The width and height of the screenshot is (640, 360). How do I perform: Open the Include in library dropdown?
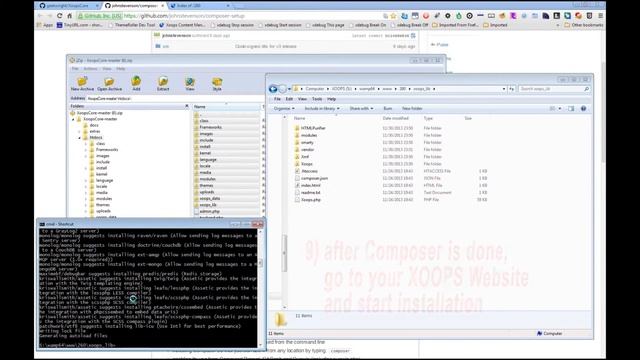(322, 109)
